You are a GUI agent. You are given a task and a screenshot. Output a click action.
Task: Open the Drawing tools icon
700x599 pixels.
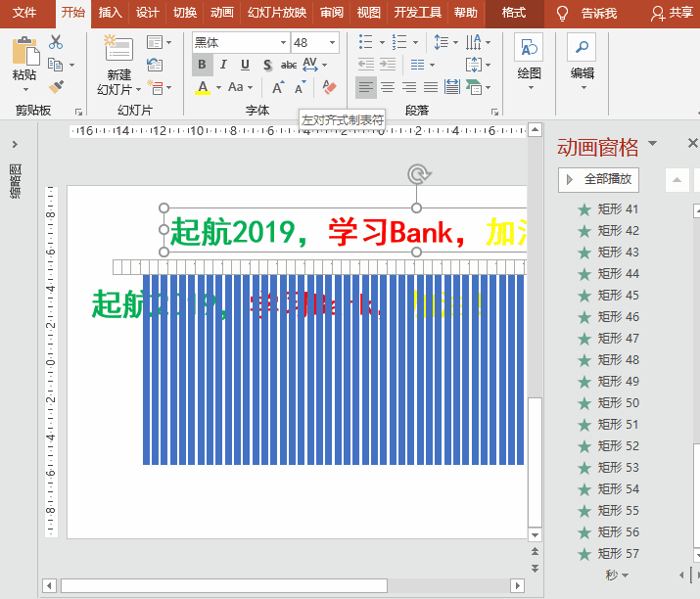coord(529,47)
